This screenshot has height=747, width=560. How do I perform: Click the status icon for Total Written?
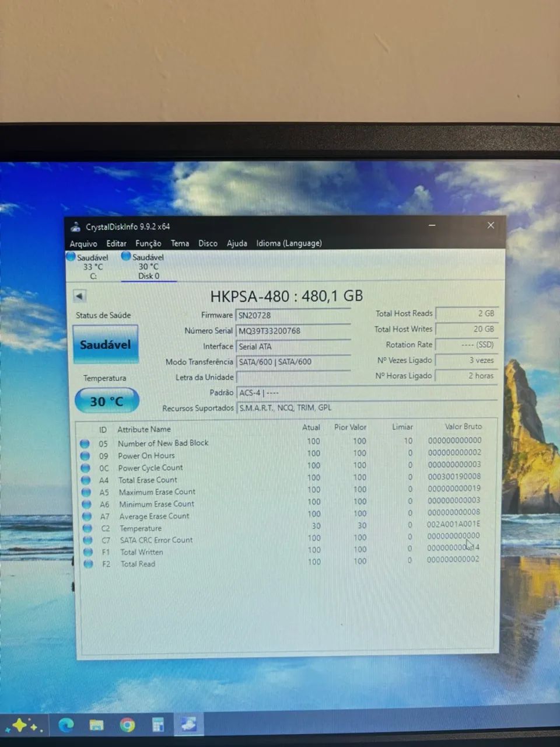click(x=88, y=552)
